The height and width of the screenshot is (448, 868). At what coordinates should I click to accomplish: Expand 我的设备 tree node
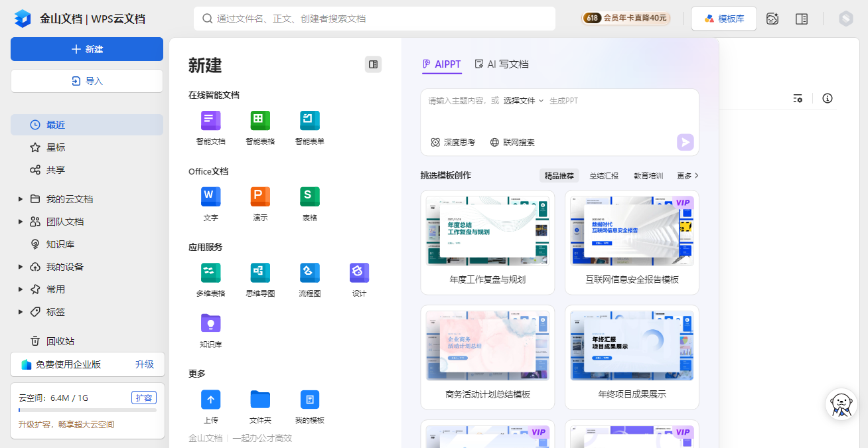pos(21,267)
